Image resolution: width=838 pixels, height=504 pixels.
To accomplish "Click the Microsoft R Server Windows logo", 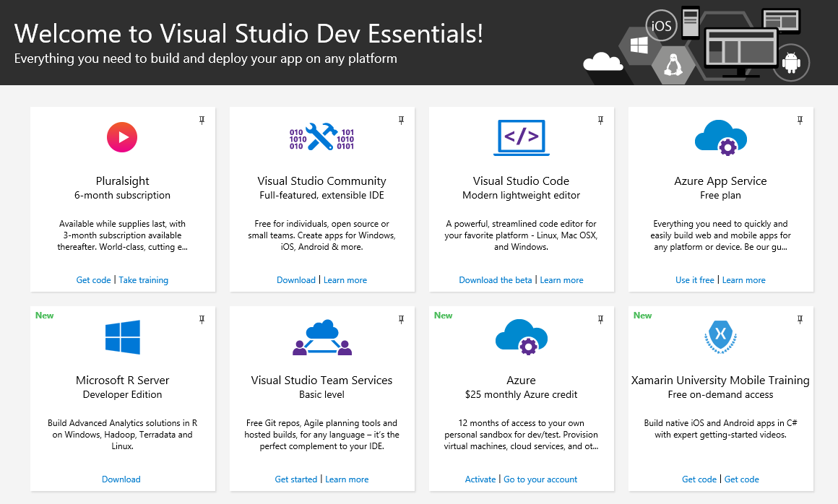I will tap(122, 337).
